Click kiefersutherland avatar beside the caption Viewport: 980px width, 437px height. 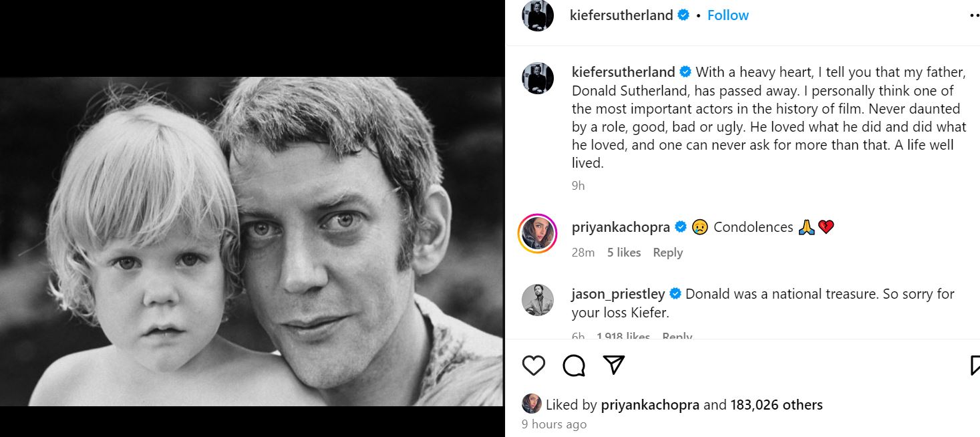tap(538, 78)
